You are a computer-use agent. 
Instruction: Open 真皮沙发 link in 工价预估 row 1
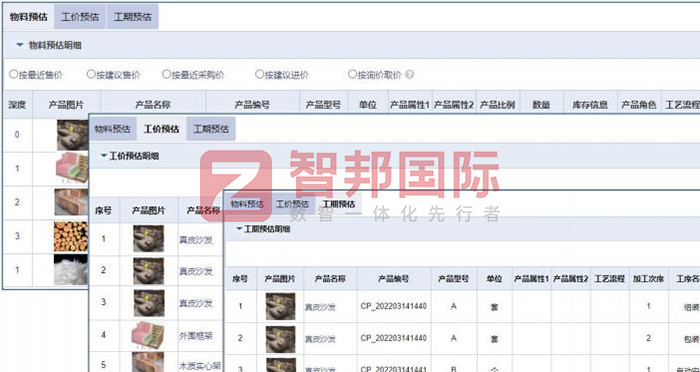click(x=196, y=240)
